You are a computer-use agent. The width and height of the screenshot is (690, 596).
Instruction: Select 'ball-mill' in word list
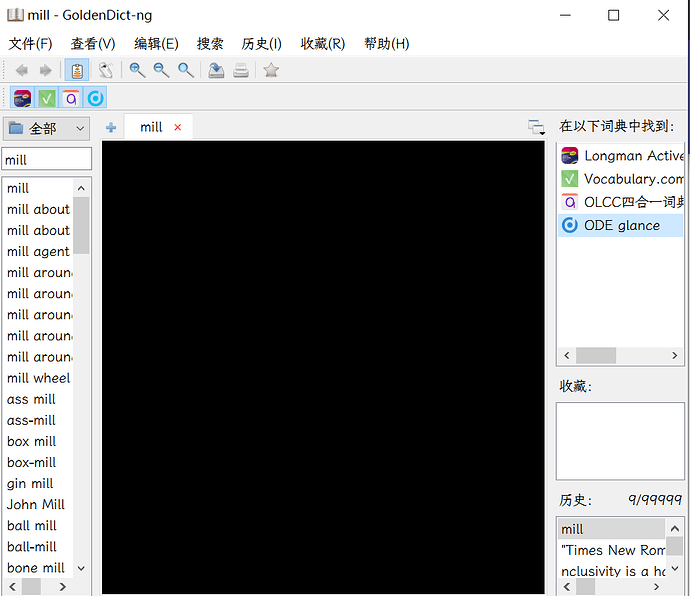(x=38, y=547)
